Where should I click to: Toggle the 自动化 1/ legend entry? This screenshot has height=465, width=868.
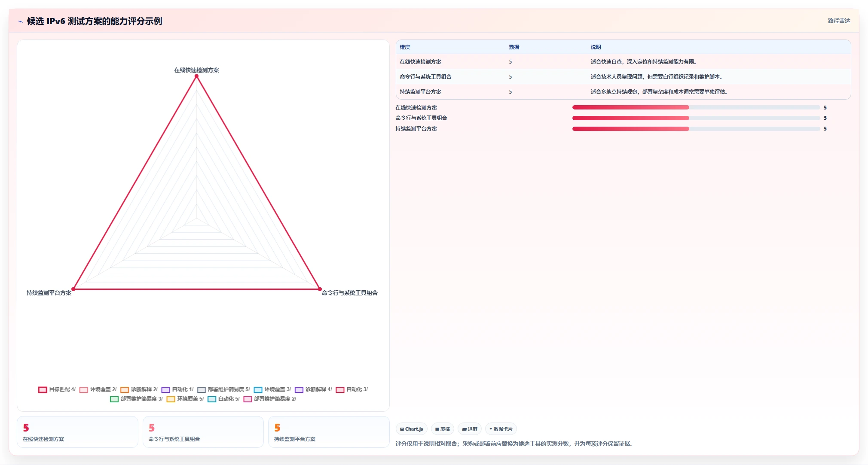pyautogui.click(x=177, y=389)
